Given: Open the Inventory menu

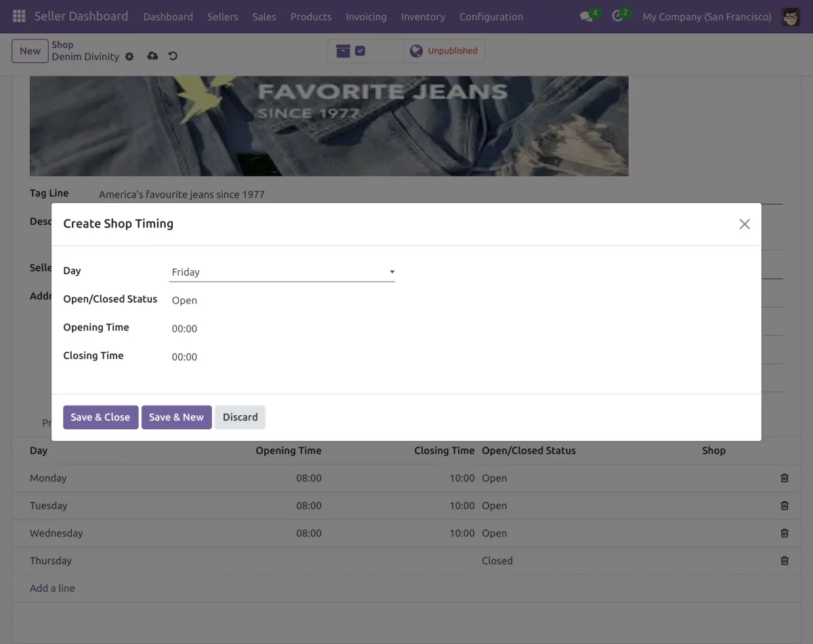Looking at the screenshot, I should [x=422, y=17].
